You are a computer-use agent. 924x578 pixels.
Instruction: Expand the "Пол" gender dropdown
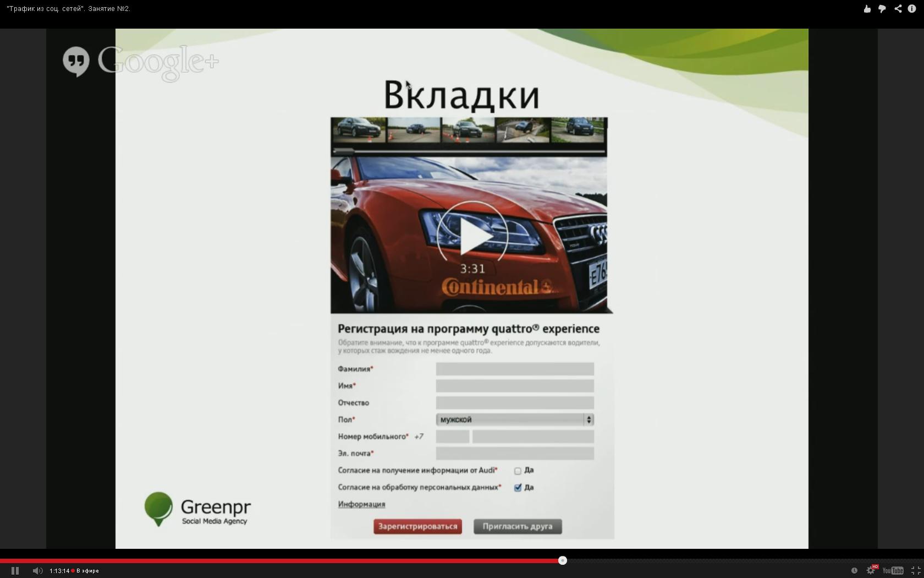[514, 419]
